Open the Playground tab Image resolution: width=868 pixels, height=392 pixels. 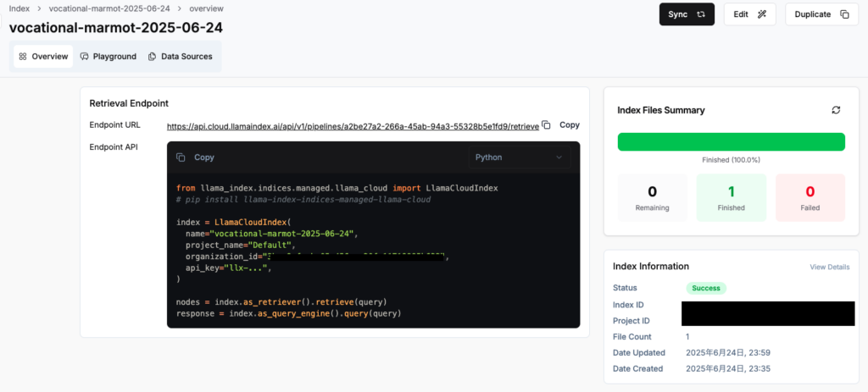tap(108, 57)
